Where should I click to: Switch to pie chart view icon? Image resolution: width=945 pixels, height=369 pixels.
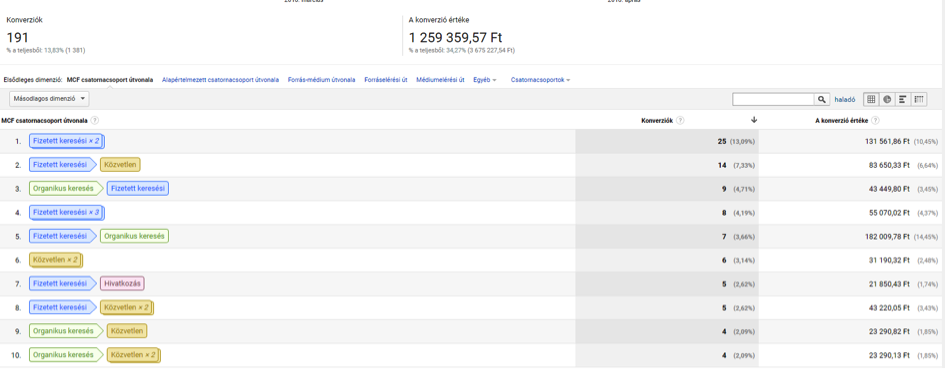[x=887, y=99]
